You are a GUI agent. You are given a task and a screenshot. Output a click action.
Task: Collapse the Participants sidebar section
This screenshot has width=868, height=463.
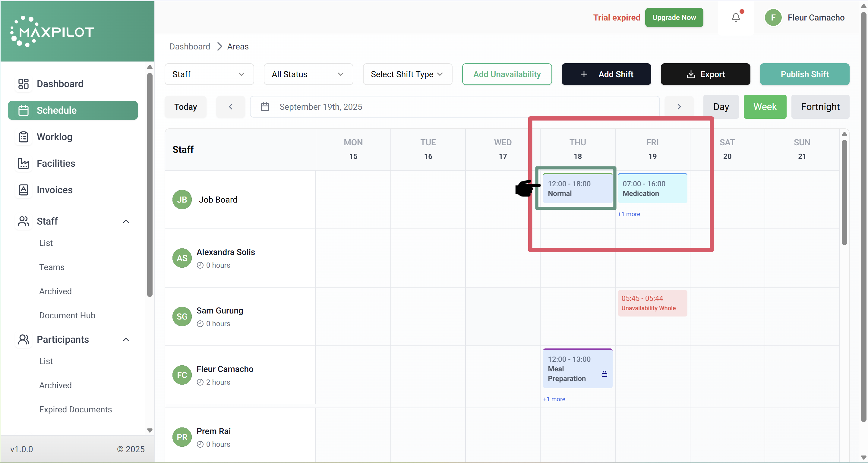coord(126,339)
